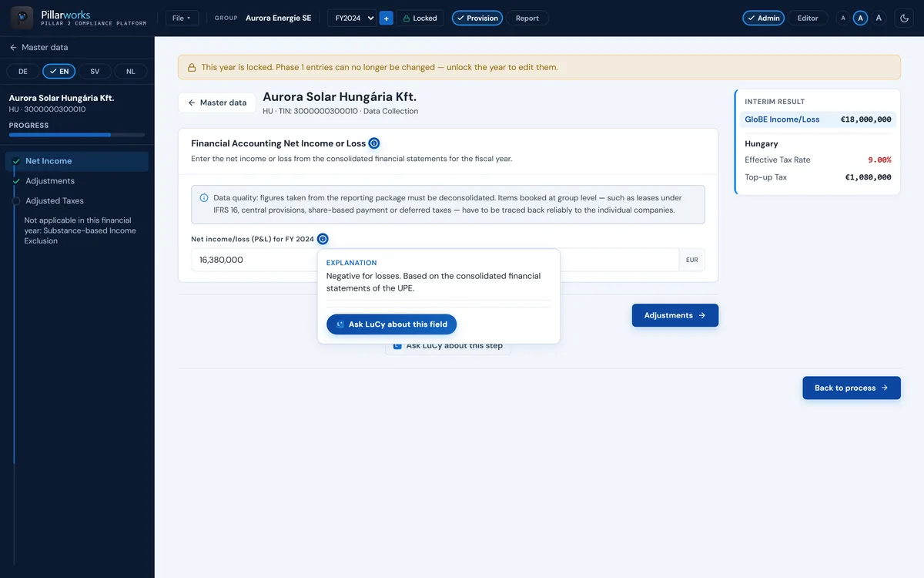Continue to Adjustments button
The width and height of the screenshot is (924, 578).
(675, 315)
